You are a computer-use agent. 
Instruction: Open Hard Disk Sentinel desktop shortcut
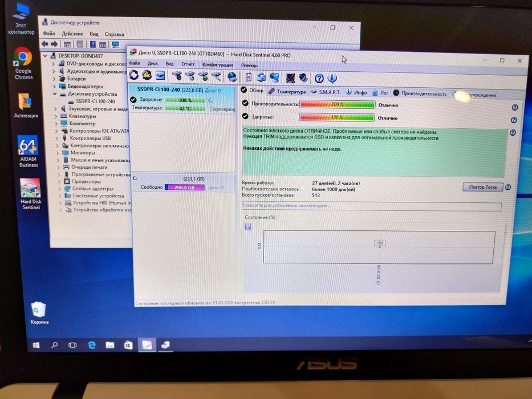(x=31, y=194)
